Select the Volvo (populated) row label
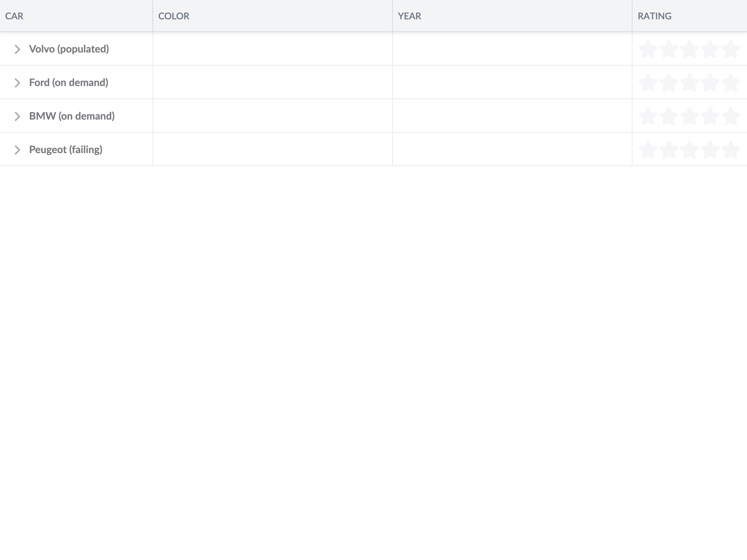The image size is (747, 560). (x=69, y=49)
